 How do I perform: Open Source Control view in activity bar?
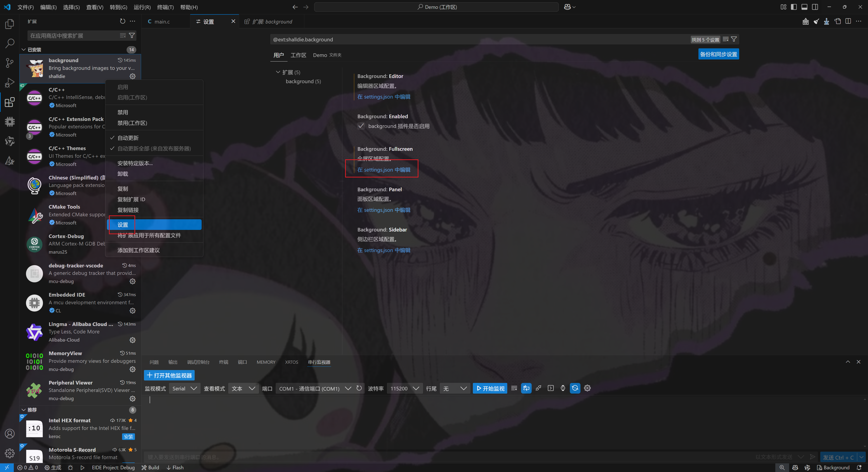pos(10,63)
